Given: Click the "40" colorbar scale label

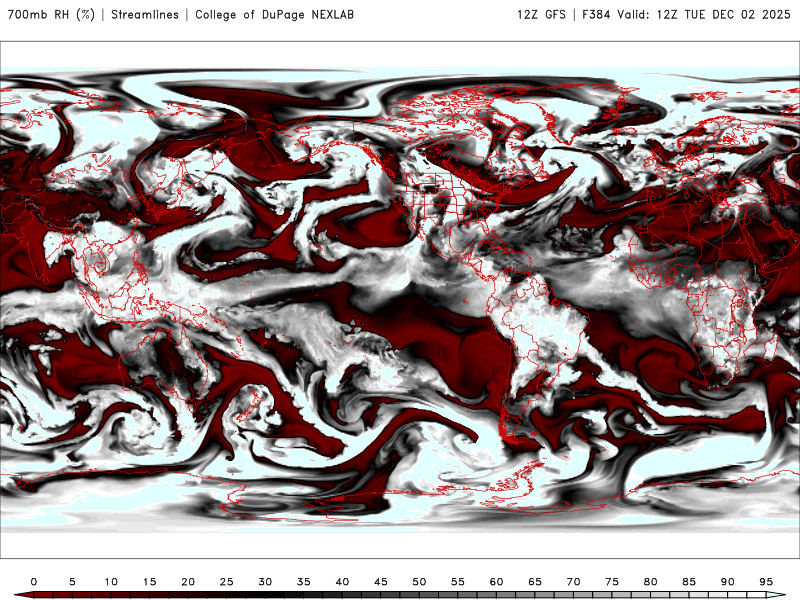Looking at the screenshot, I should click(x=342, y=582).
